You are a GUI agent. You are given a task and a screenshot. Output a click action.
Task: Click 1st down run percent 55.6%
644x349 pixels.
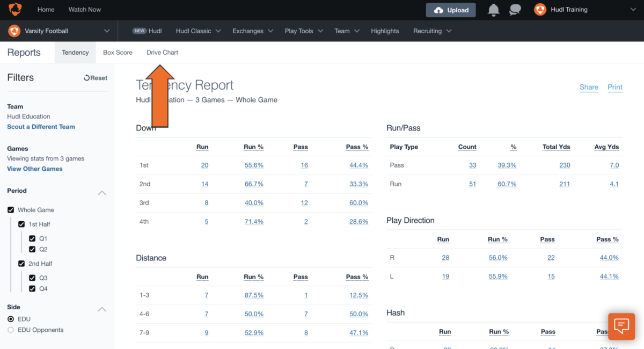254,165
